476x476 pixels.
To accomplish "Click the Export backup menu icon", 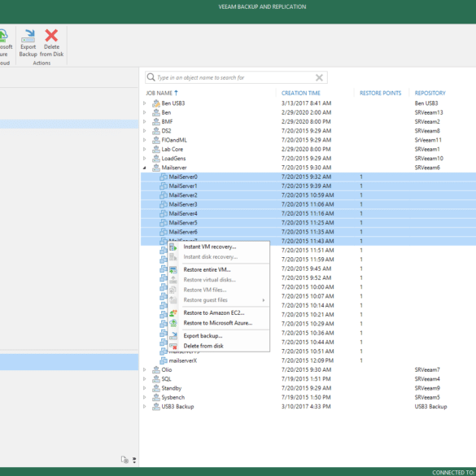I will coord(173,336).
